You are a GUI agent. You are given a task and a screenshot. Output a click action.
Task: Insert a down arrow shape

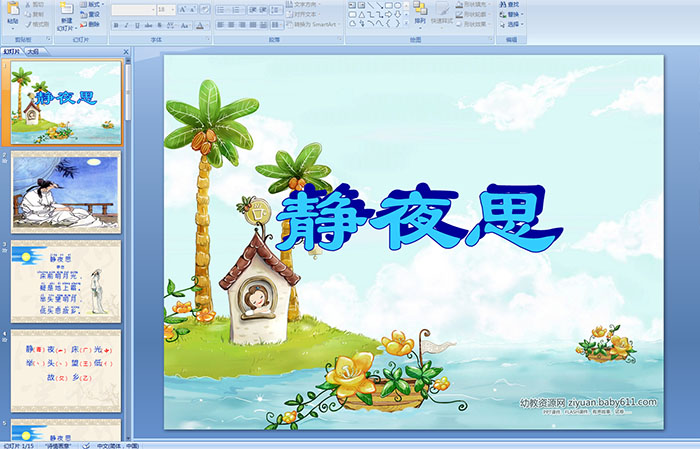click(x=398, y=15)
